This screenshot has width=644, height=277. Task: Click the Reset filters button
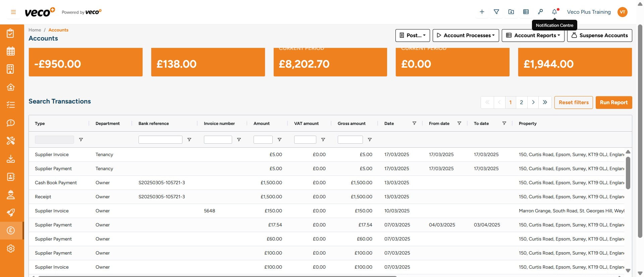tap(573, 102)
